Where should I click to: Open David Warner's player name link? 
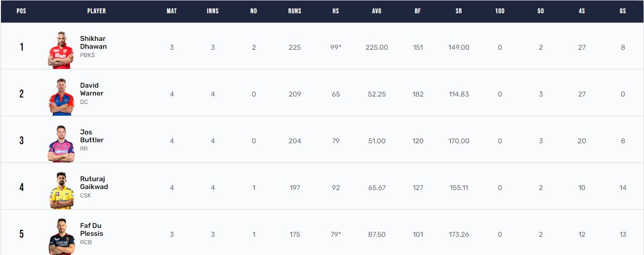(92, 89)
